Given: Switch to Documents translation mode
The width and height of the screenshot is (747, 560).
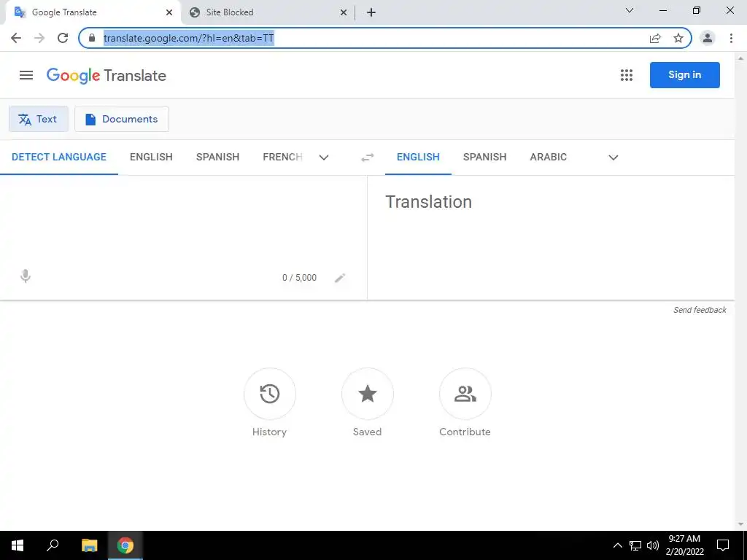Looking at the screenshot, I should pyautogui.click(x=122, y=119).
